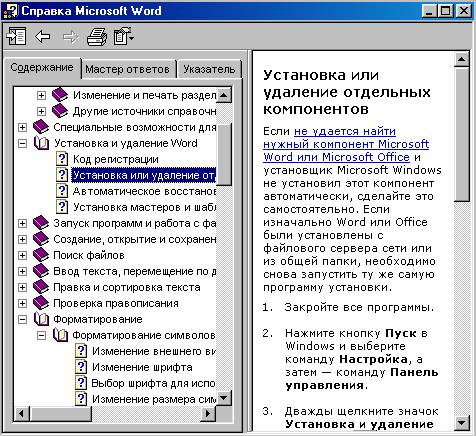Viewport: 476px width, 436px height.
Task: Select Автоматическое восстанов topic text
Action: click(x=144, y=191)
